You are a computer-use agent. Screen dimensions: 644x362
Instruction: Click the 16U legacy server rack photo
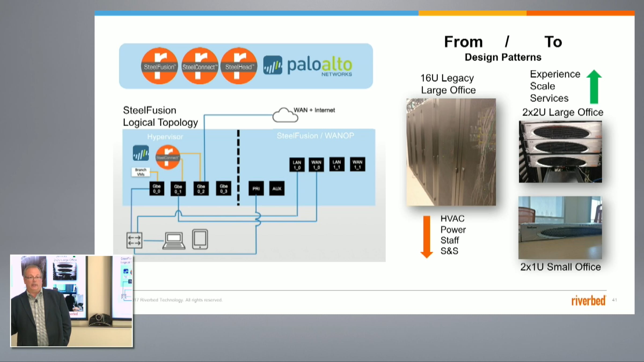(451, 152)
